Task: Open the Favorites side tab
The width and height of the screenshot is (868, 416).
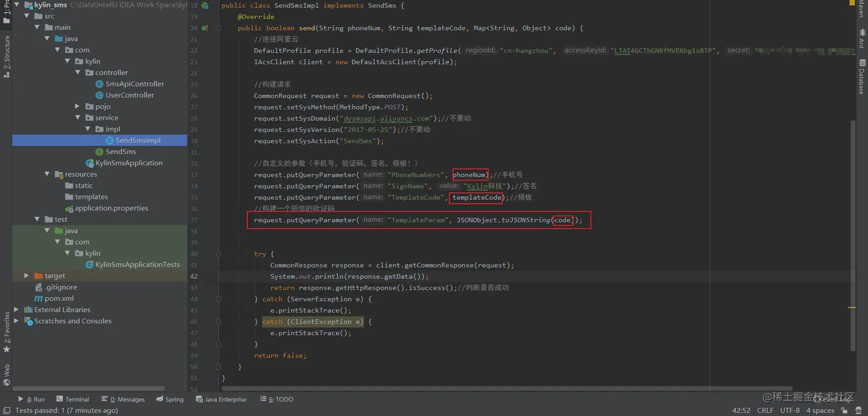Action: click(7, 333)
